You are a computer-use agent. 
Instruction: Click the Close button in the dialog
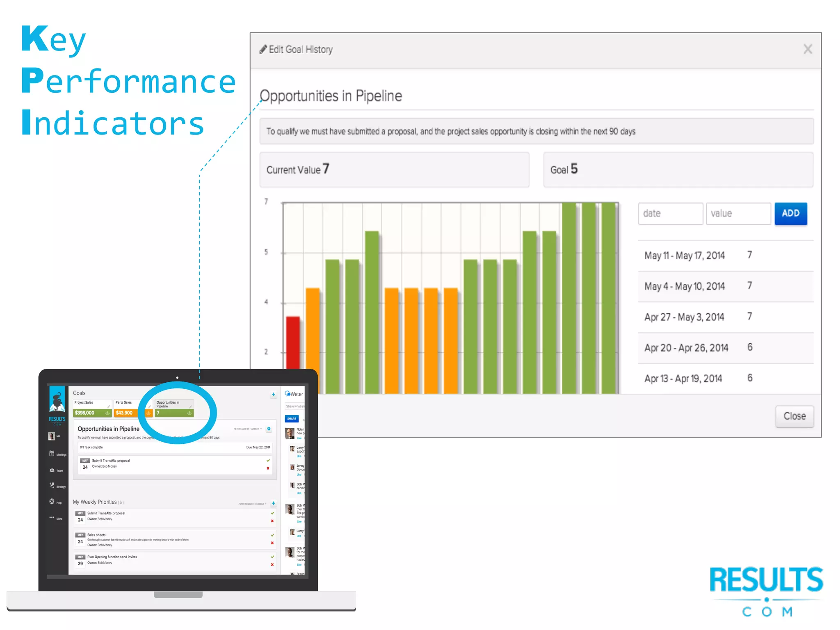click(794, 416)
